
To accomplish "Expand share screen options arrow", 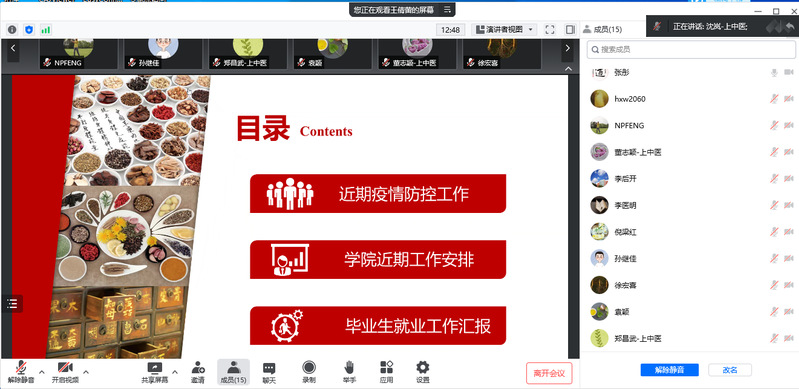I will coord(175,371).
